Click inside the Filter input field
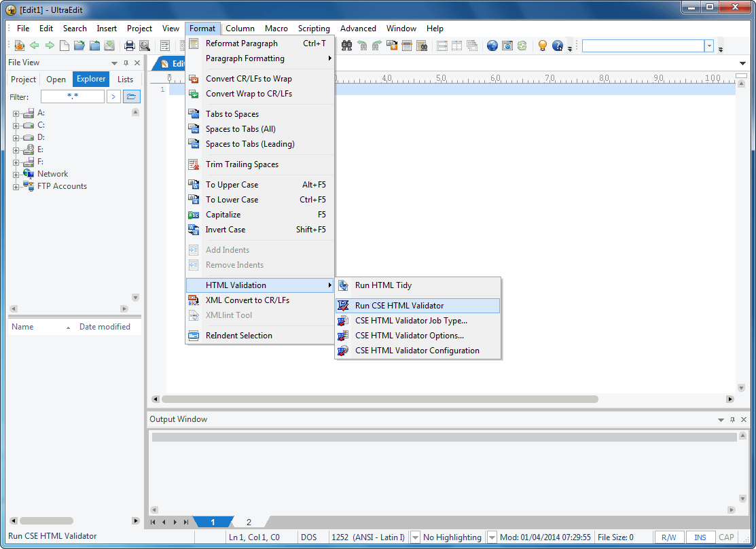This screenshot has height=549, width=756. (73, 96)
